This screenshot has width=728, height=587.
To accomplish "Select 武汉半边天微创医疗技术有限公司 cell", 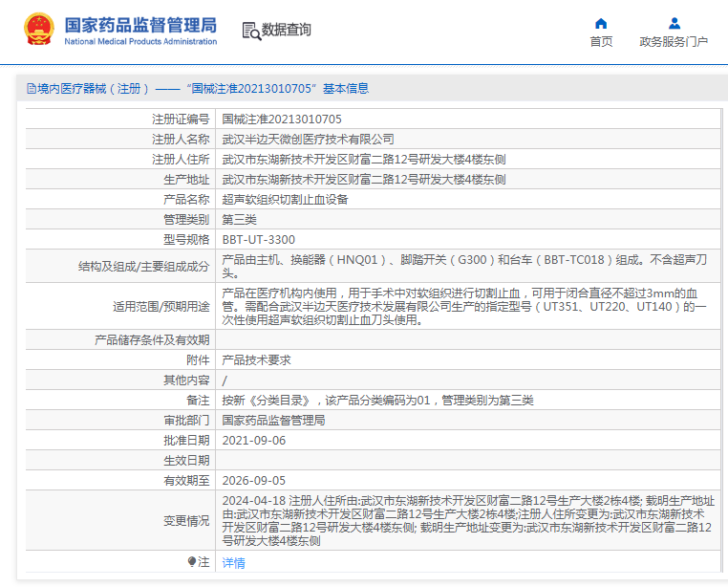I will click(308, 140).
